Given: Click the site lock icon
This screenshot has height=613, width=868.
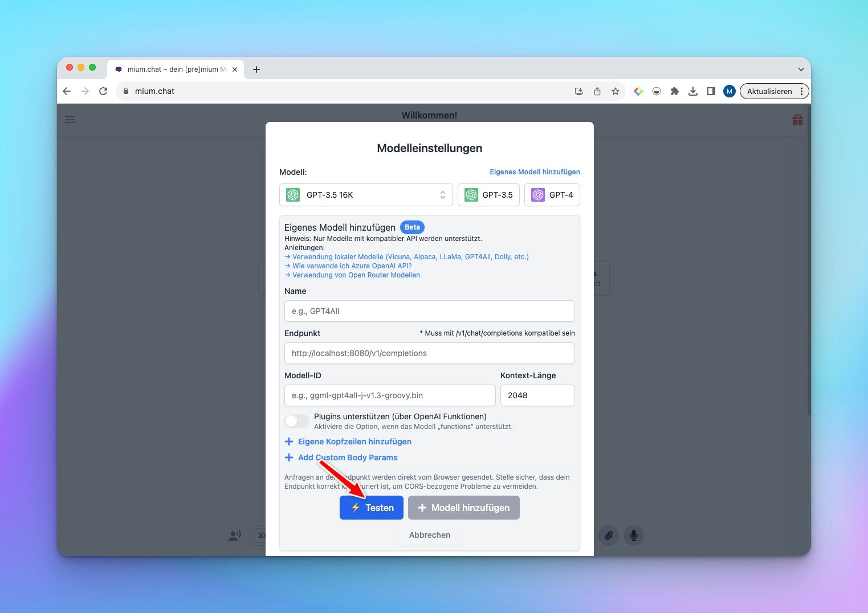Looking at the screenshot, I should coord(126,91).
